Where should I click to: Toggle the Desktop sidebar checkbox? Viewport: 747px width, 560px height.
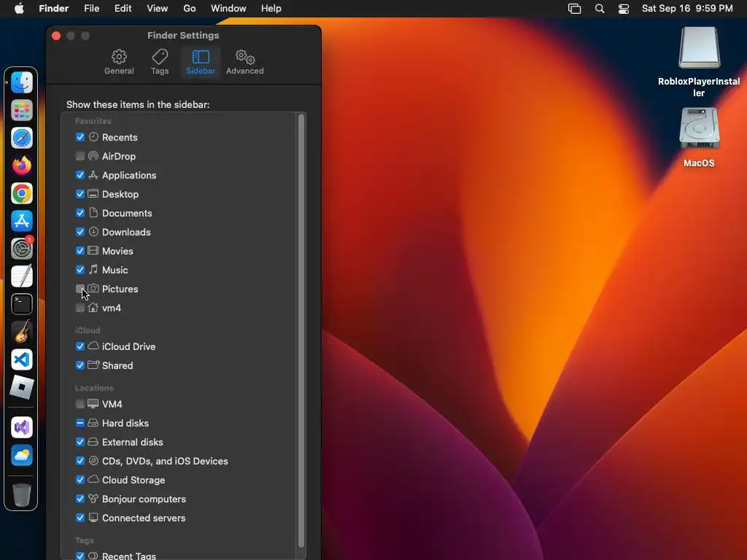click(80, 194)
